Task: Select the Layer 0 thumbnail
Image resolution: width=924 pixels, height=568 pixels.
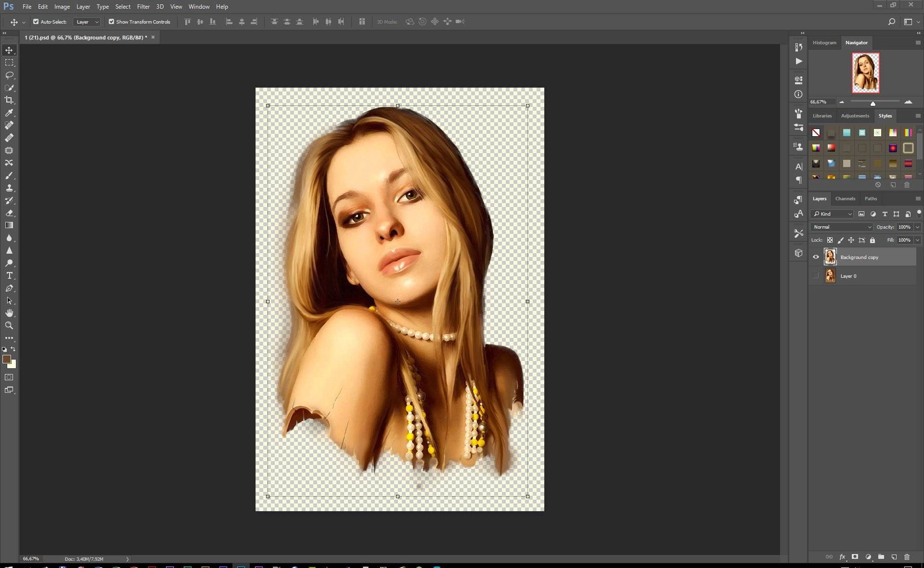Action: click(x=830, y=276)
